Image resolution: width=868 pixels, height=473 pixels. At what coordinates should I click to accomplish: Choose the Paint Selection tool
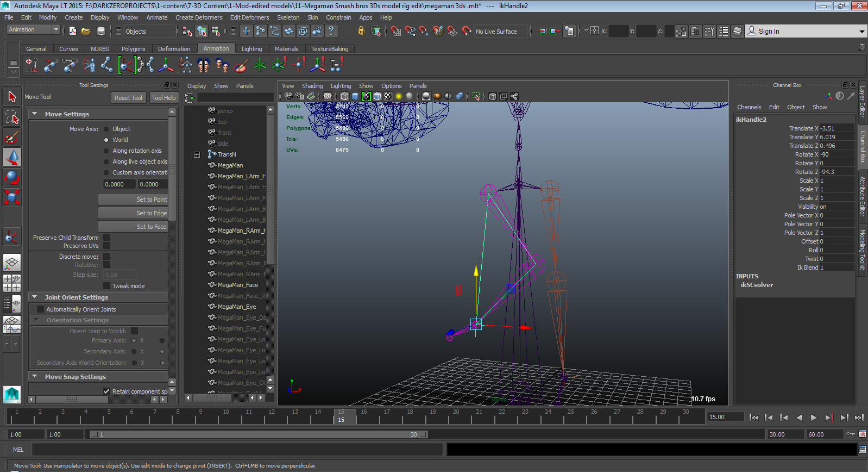(x=12, y=137)
